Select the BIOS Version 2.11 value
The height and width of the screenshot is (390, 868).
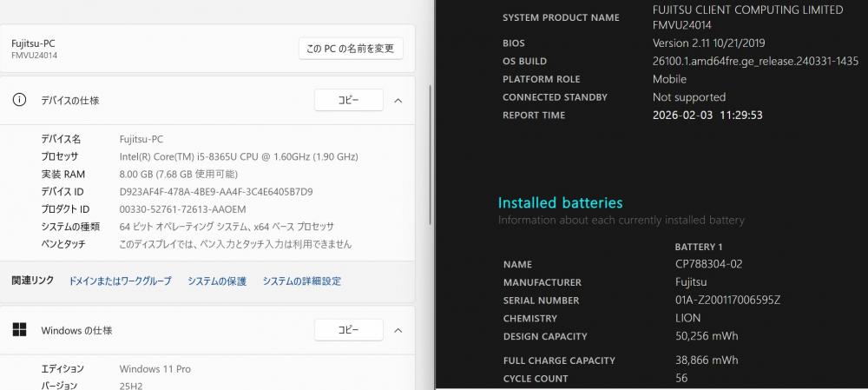(x=708, y=43)
